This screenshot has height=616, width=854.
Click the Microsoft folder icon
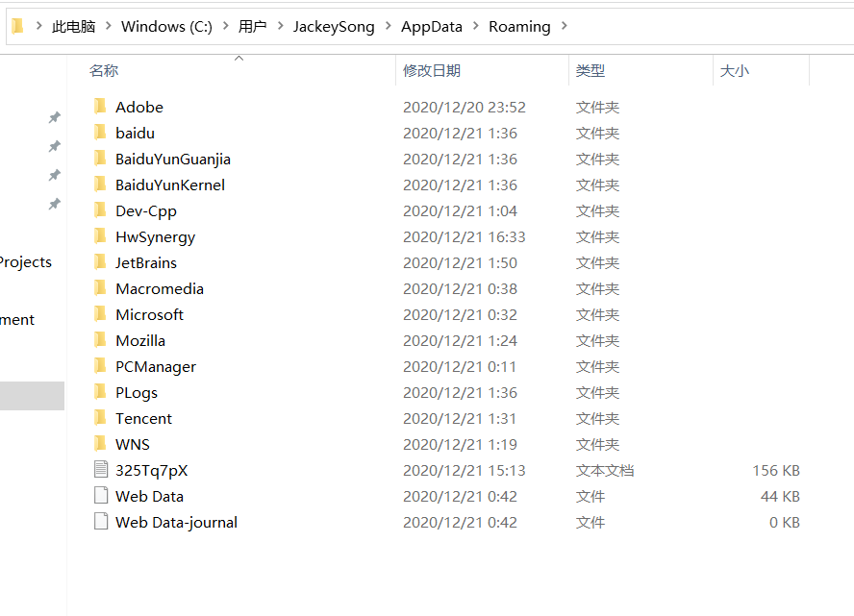coord(100,314)
